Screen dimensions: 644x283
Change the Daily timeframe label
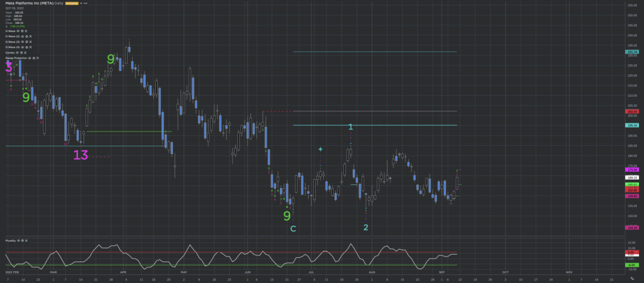coord(58,3)
